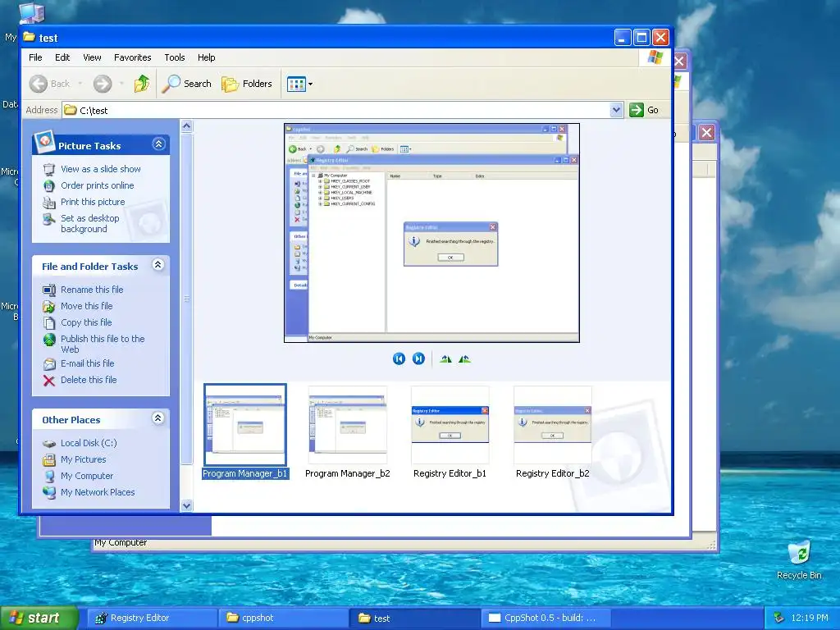Click the task pane scroll down arrow
The image size is (840, 630).
coord(186,505)
